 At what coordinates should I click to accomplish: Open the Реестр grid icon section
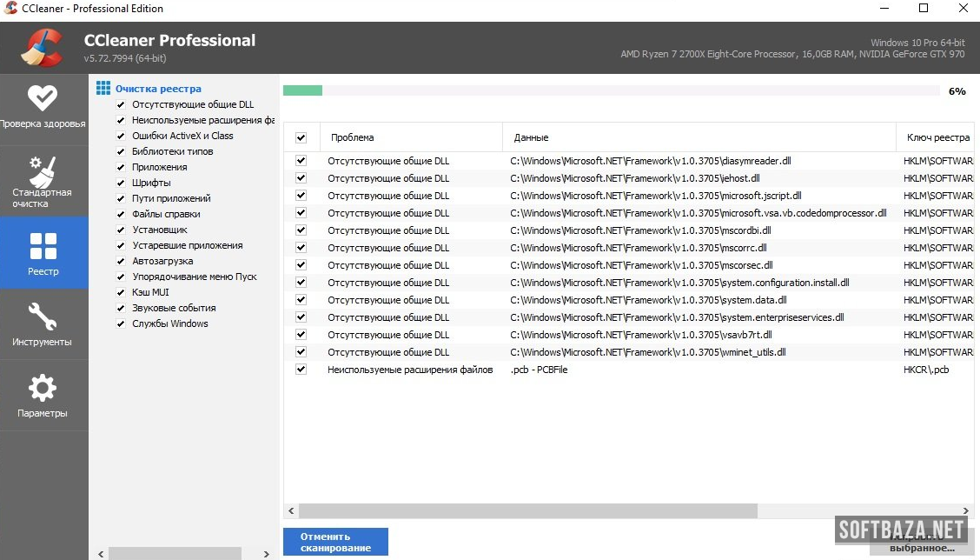point(43,246)
